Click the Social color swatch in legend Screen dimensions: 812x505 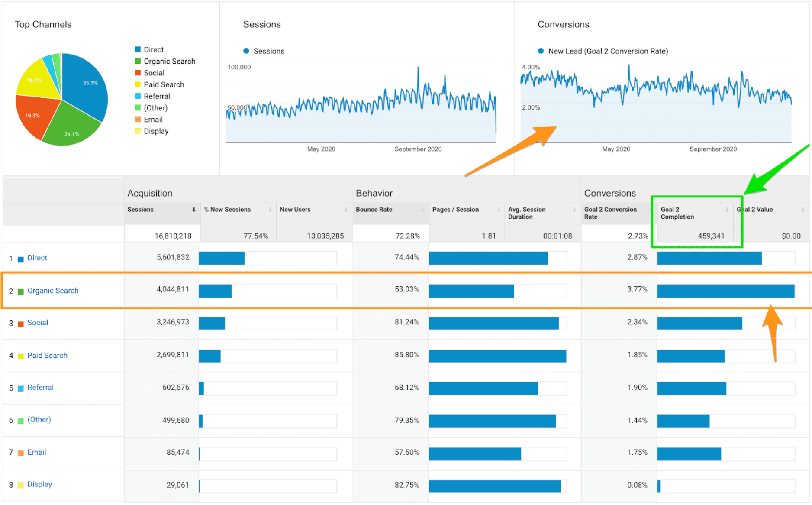(138, 73)
